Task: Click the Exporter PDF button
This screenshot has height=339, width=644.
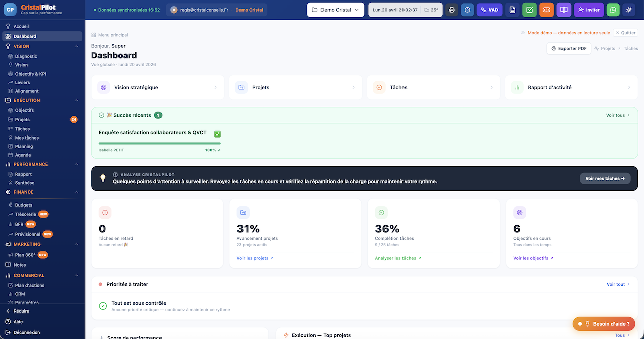Action: [569, 49]
